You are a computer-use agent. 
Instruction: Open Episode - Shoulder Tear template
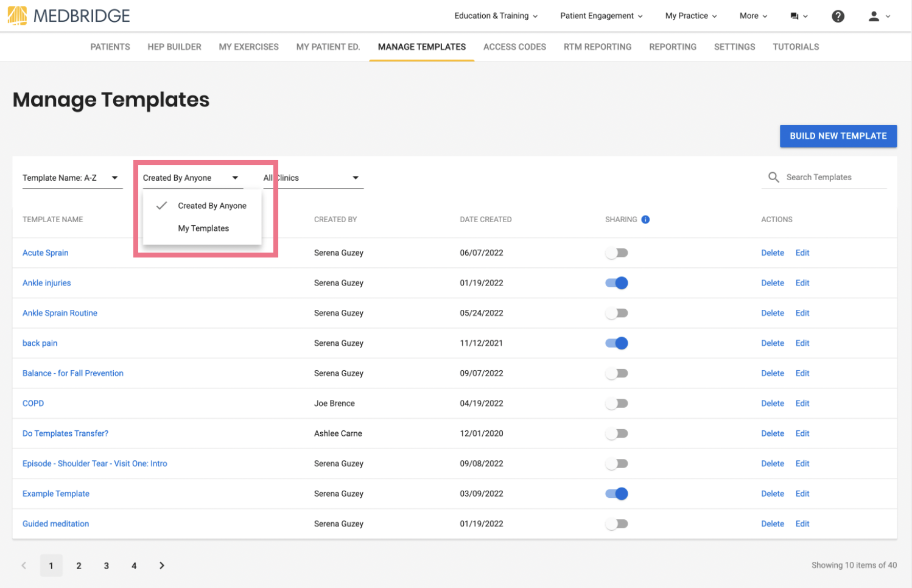point(95,464)
